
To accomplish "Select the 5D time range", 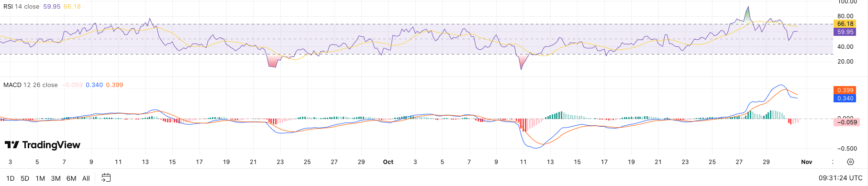I will 25,178.
